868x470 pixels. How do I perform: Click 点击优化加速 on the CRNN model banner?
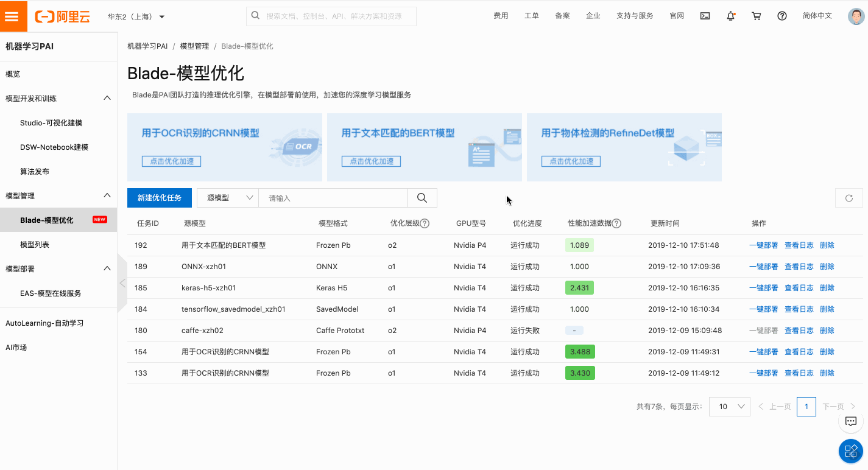pos(171,161)
